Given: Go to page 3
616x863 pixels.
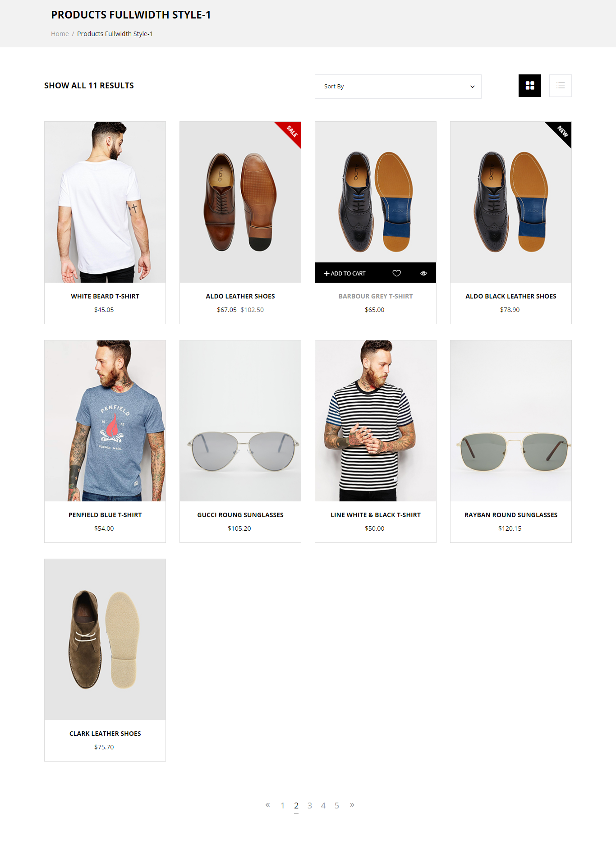Looking at the screenshot, I should 310,805.
